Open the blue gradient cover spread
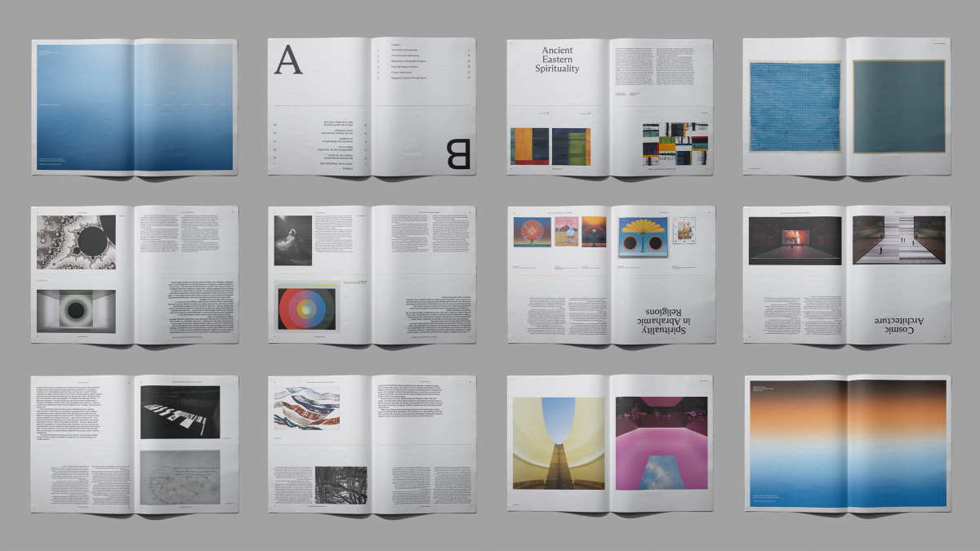 click(x=135, y=106)
